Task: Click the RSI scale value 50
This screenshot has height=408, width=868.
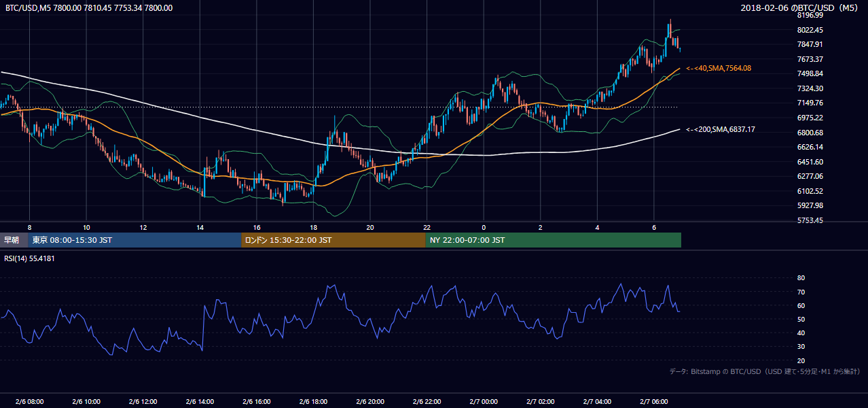Action: [x=801, y=319]
